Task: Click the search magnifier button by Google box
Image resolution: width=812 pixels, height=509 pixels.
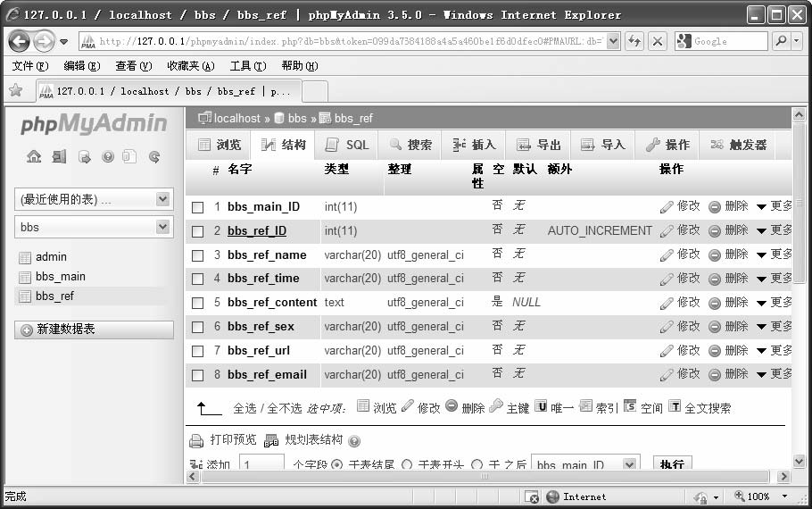Action: coord(781,41)
